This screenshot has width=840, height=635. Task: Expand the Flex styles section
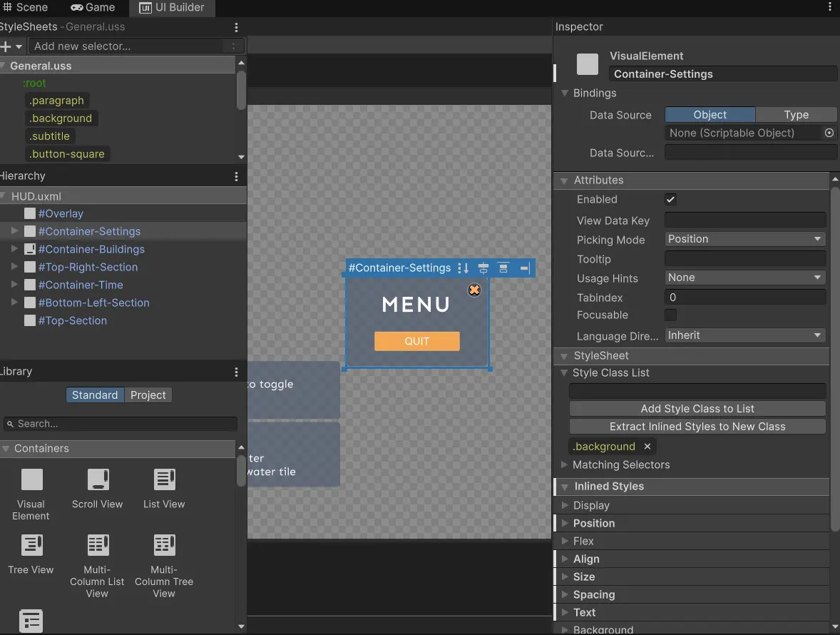(565, 541)
